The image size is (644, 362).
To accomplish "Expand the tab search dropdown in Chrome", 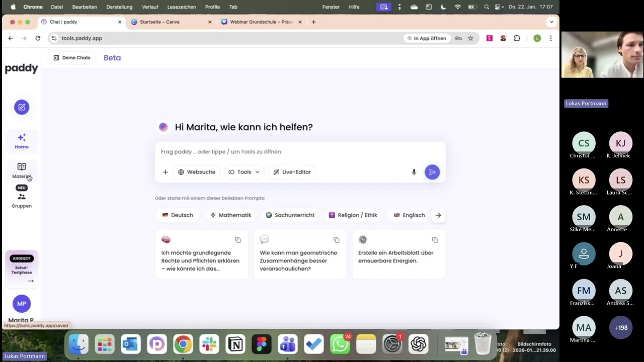I will click(x=551, y=22).
